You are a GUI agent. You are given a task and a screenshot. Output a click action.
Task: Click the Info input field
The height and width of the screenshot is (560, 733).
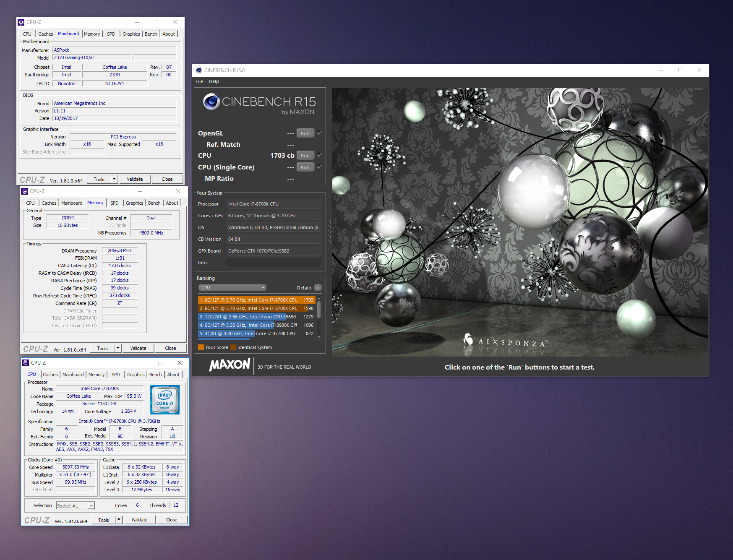coord(274,263)
